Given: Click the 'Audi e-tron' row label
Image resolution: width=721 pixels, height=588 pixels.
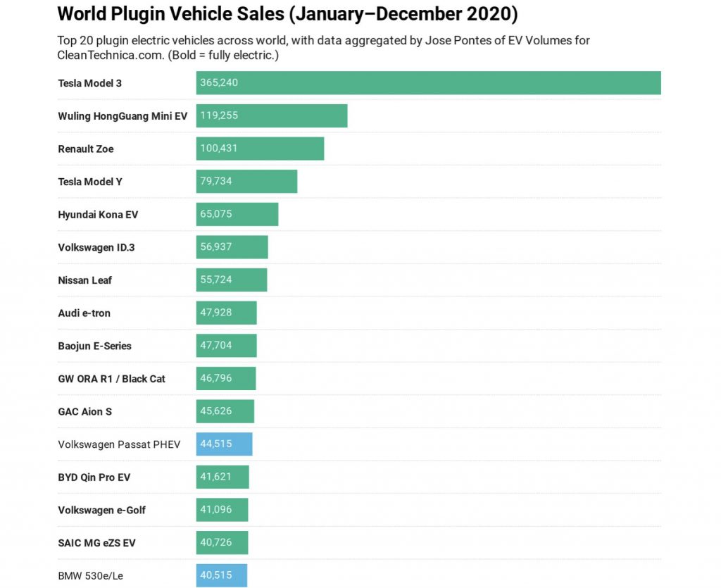Looking at the screenshot, I should tap(84, 313).
